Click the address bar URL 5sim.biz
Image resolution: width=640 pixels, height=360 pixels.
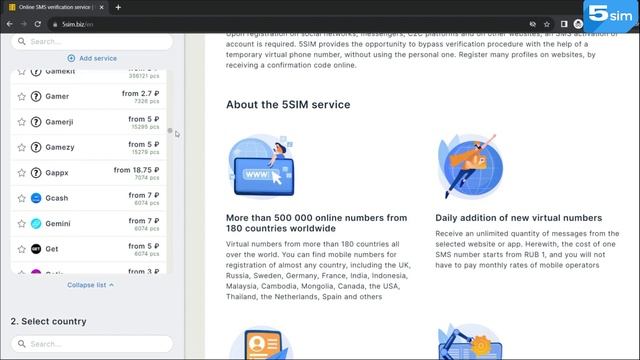click(x=78, y=24)
